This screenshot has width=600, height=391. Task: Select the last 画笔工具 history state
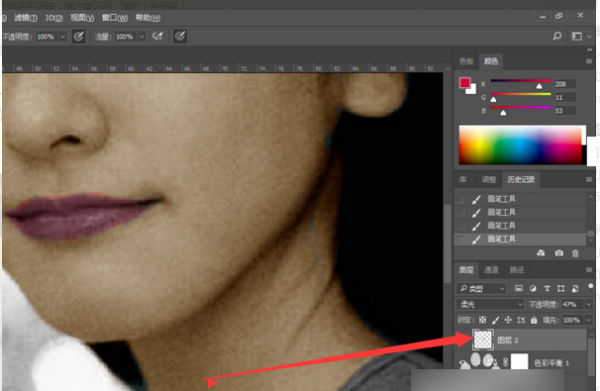point(520,239)
